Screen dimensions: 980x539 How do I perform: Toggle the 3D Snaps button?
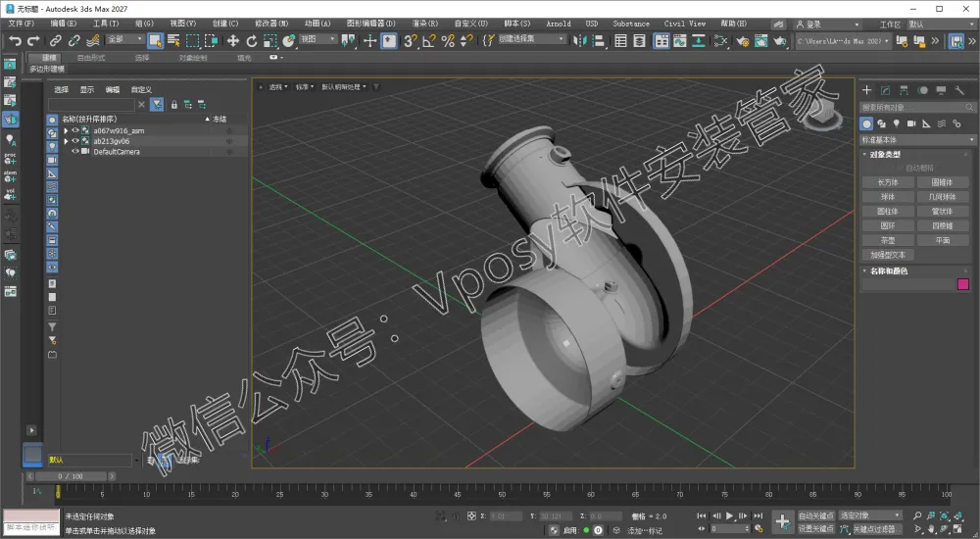click(x=410, y=41)
